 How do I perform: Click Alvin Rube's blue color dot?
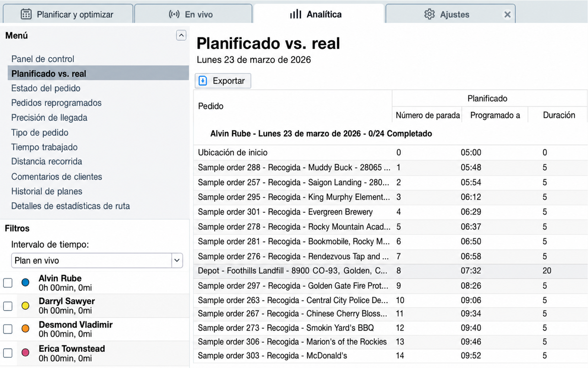tap(25, 283)
